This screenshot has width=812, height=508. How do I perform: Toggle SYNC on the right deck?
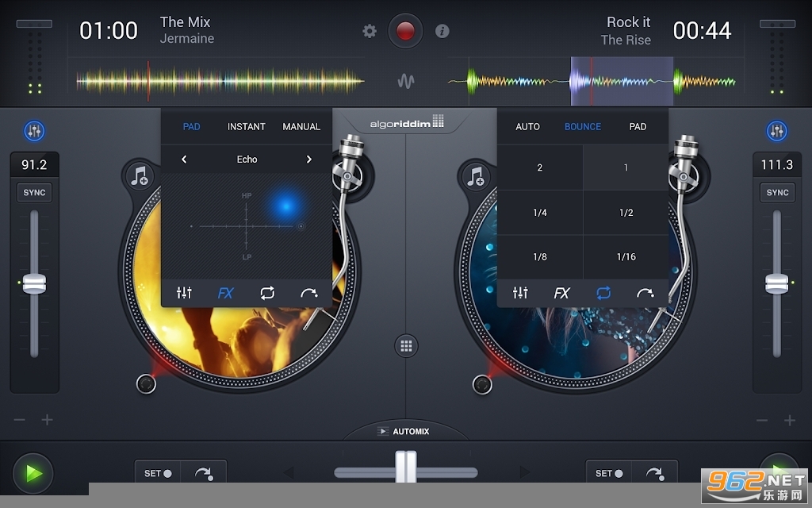(x=777, y=192)
